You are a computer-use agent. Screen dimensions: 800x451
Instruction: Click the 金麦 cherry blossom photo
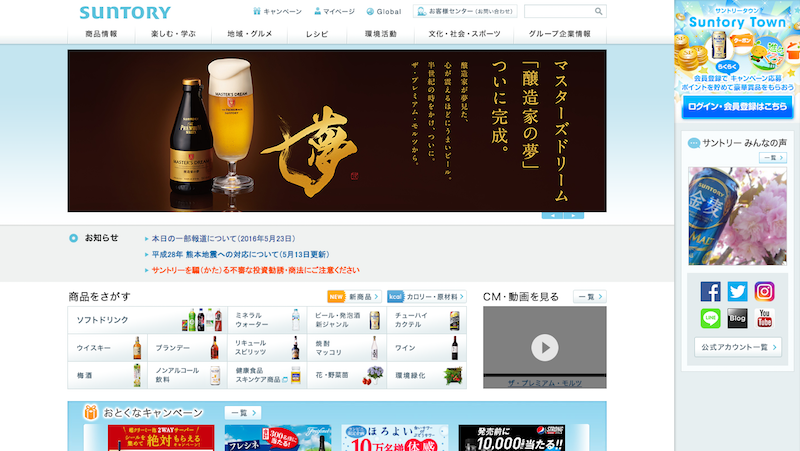737,216
